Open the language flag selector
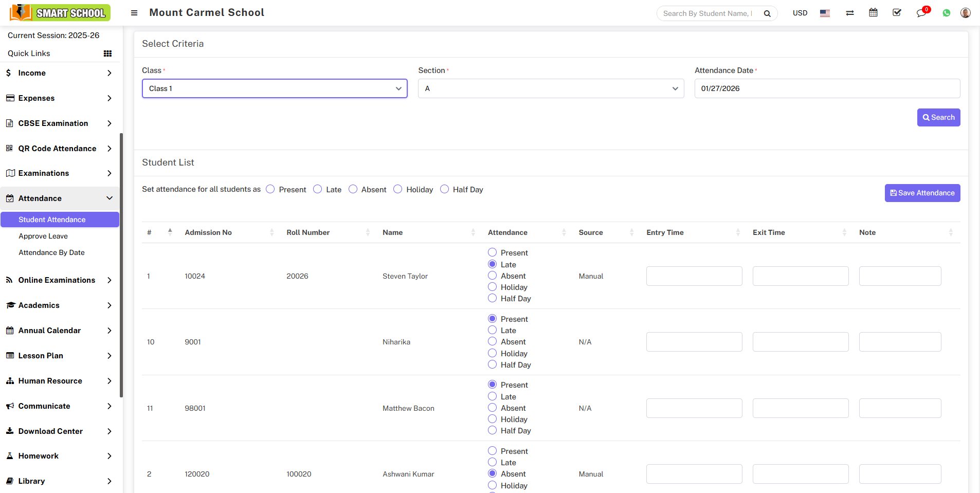This screenshot has width=980, height=493. coord(825,13)
